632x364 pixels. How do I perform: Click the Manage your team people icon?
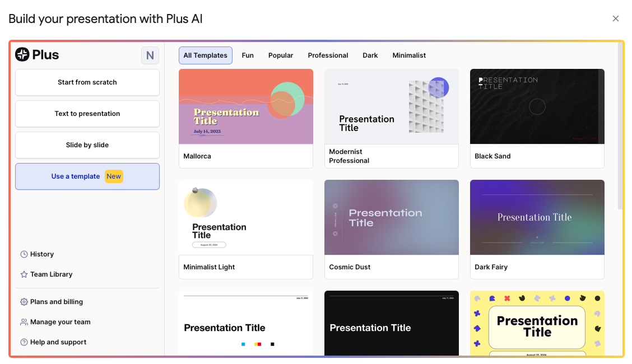24,322
